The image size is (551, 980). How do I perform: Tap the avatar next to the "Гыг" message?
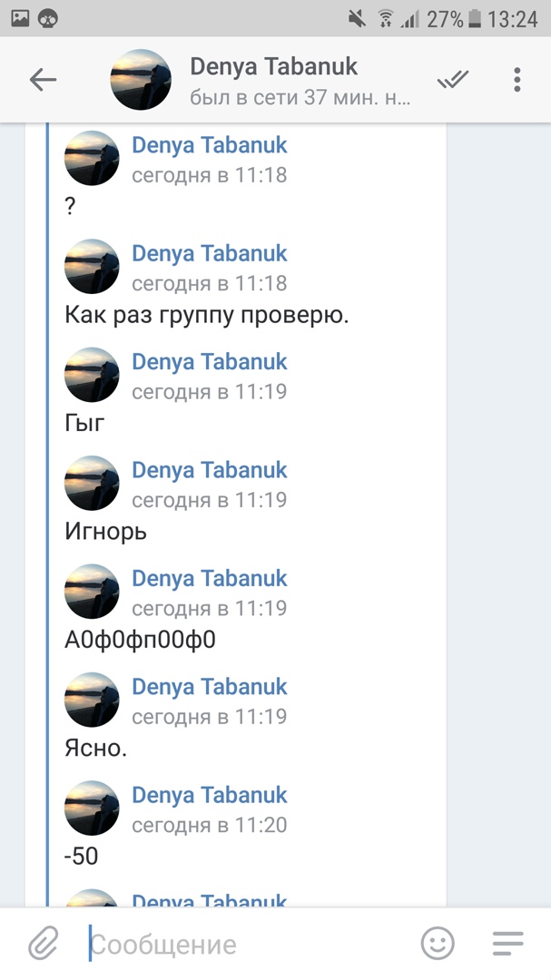[92, 375]
